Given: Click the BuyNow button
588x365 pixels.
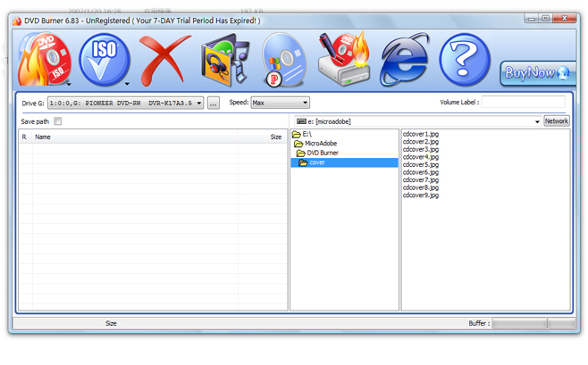Looking at the screenshot, I should tap(538, 73).
